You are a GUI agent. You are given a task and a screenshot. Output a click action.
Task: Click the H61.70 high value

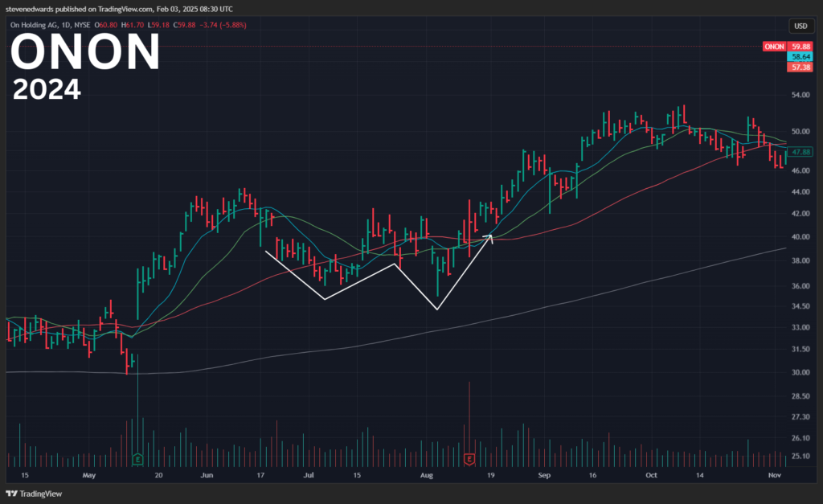tap(133, 25)
